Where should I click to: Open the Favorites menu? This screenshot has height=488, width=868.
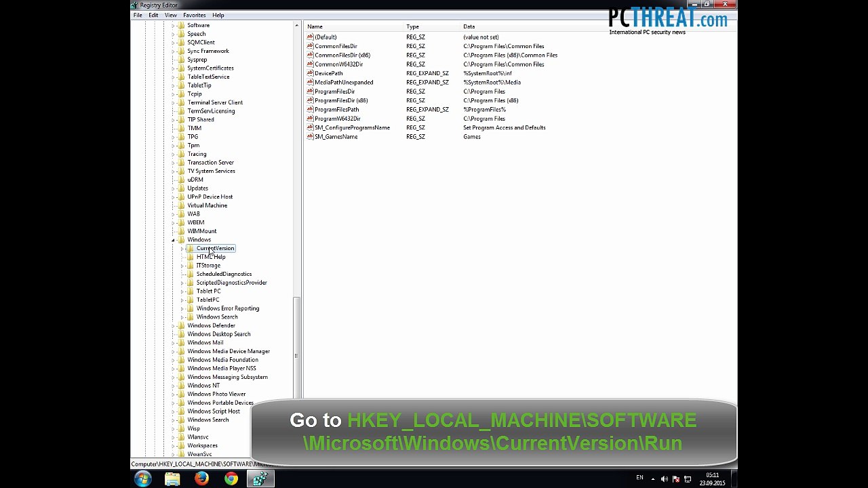tap(194, 15)
